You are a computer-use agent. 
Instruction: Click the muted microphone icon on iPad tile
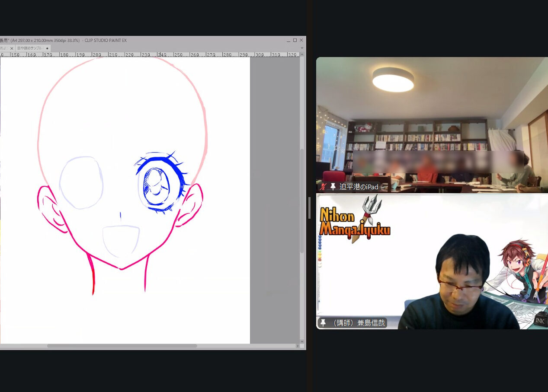tap(323, 187)
